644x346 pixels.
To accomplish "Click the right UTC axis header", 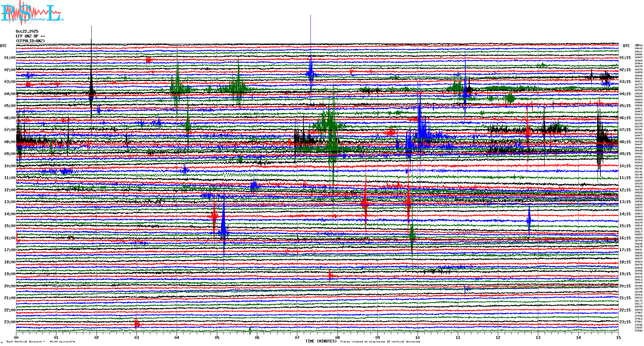I will 626,46.
